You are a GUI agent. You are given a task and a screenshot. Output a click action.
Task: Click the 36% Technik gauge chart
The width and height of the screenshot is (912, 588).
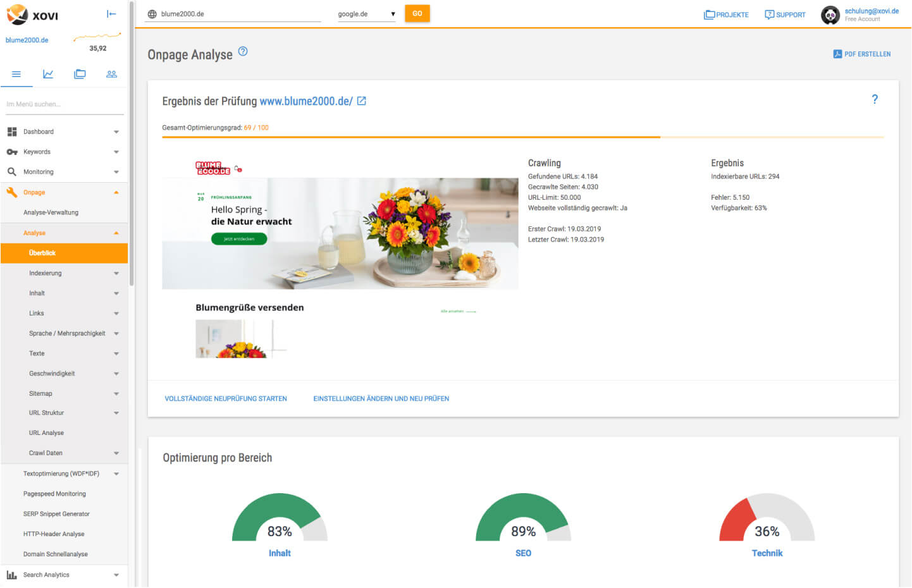767,517
